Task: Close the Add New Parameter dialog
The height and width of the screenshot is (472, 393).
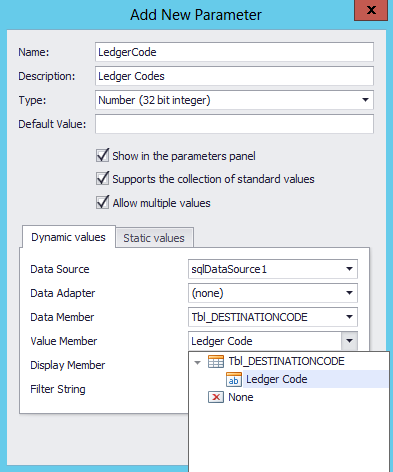Action: 371,10
